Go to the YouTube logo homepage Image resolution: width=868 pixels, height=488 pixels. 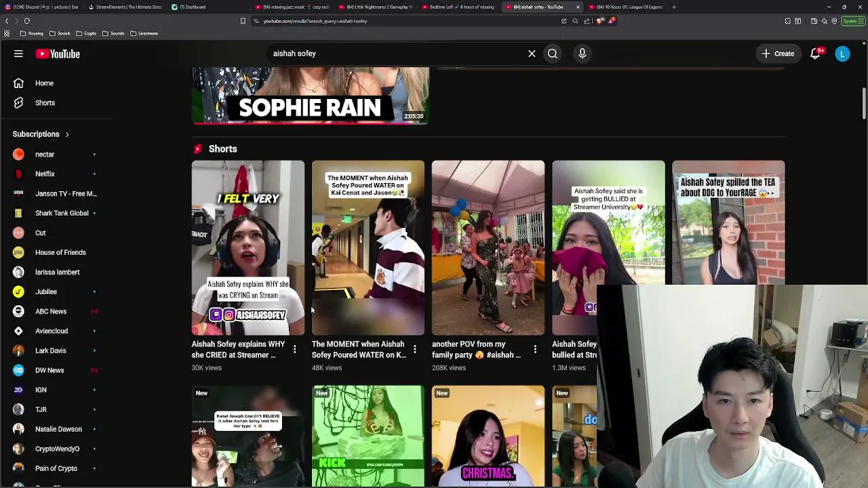(x=58, y=54)
